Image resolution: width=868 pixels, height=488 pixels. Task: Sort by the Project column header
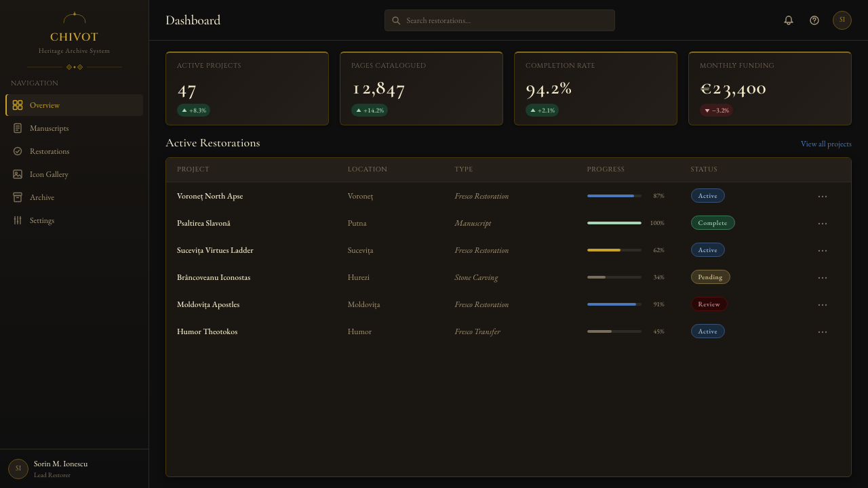click(x=193, y=169)
